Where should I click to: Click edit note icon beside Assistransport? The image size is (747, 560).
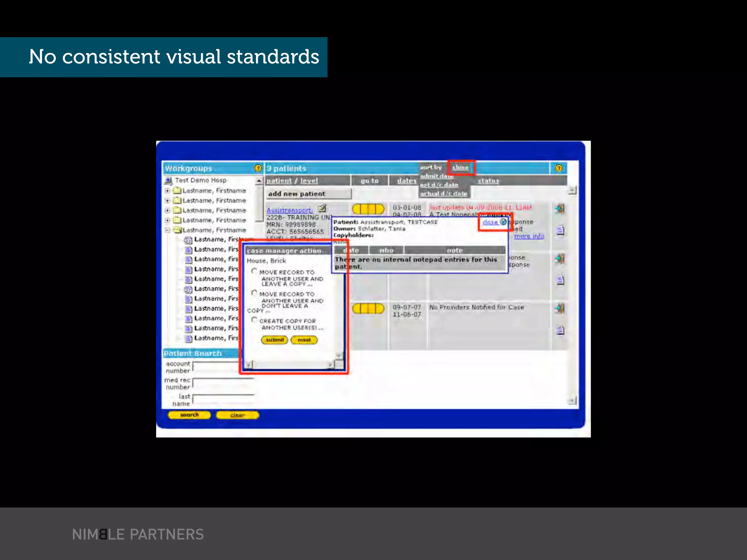[322, 209]
